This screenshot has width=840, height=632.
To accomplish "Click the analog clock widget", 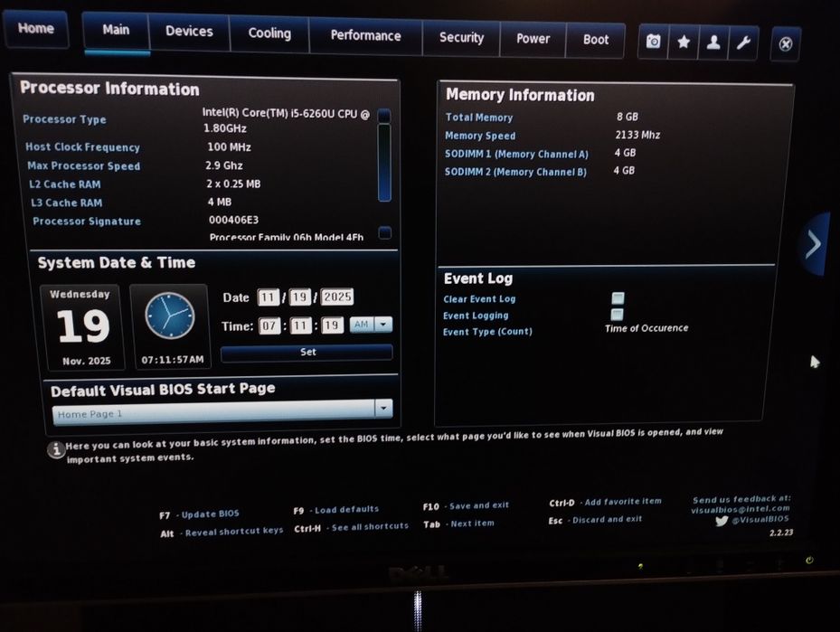I will coord(170,316).
